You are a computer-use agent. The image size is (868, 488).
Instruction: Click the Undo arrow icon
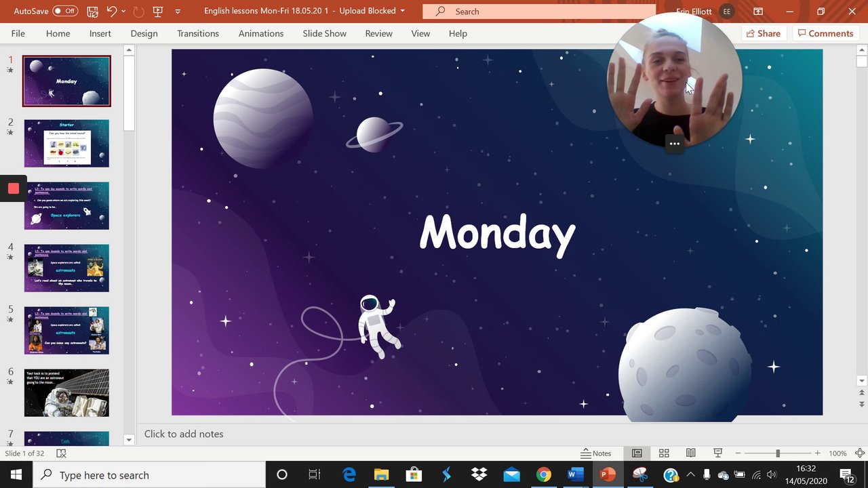pos(112,12)
